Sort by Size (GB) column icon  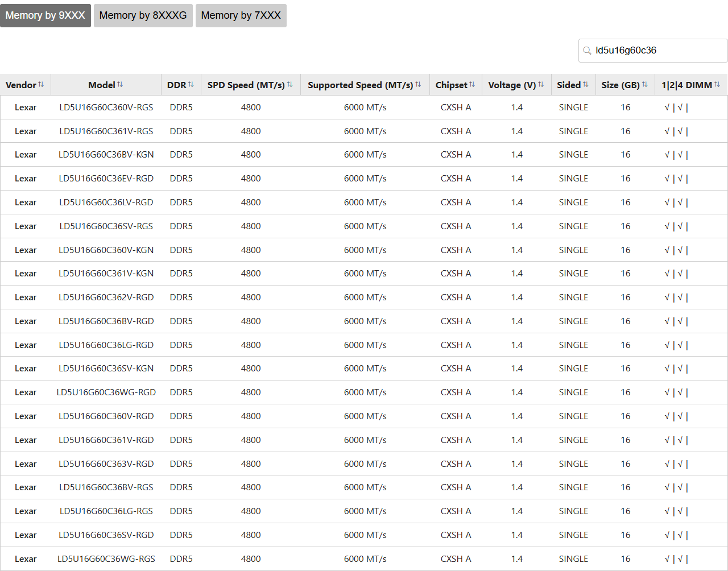645,85
